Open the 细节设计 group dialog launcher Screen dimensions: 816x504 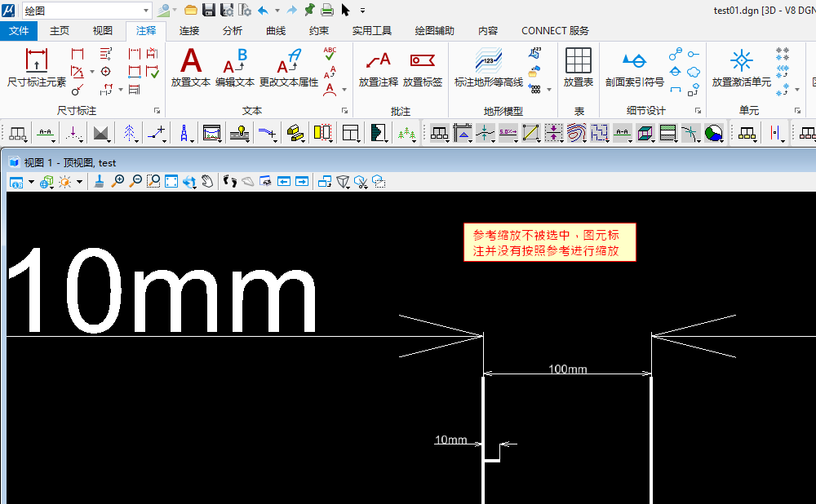[698, 111]
